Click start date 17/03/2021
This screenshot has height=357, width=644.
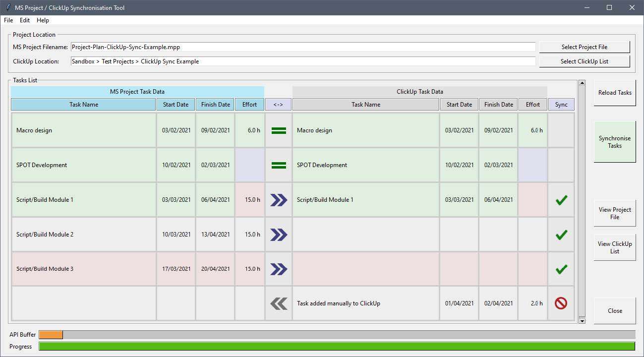(176, 269)
